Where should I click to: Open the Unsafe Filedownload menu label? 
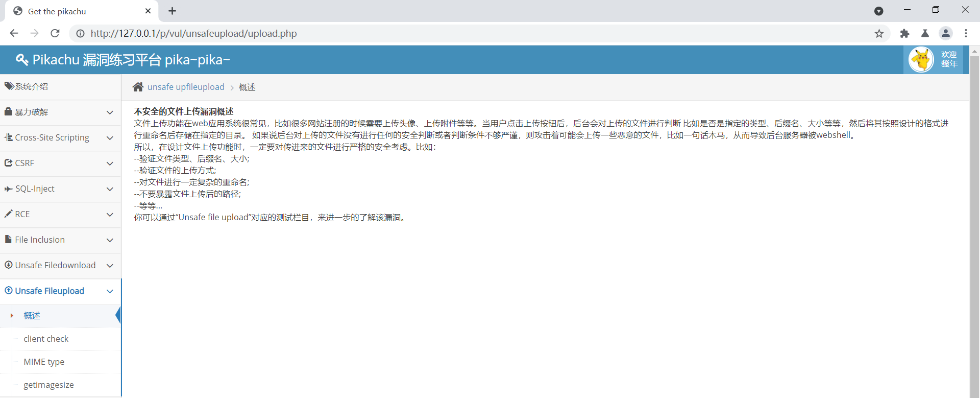[x=55, y=265]
